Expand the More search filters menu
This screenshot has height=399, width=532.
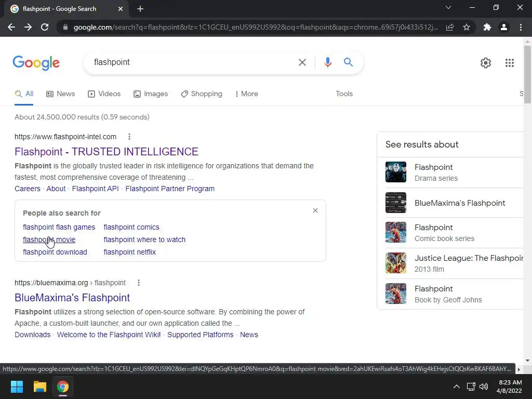coord(246,94)
